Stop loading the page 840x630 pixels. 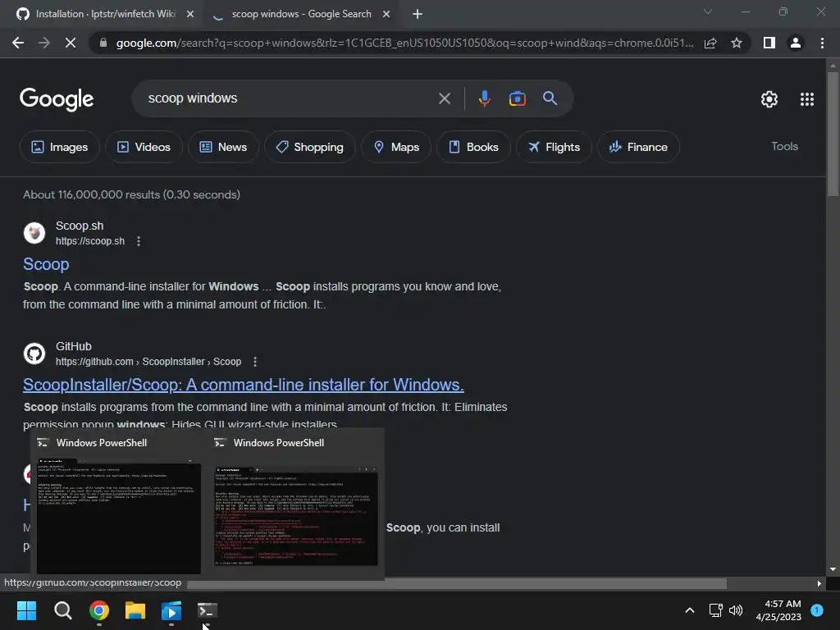pos(71,43)
